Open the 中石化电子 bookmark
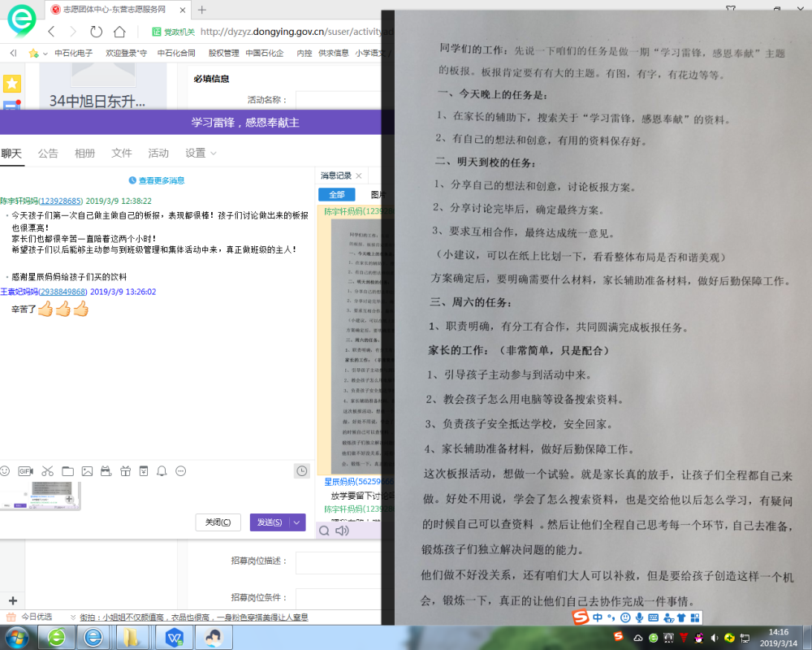812x650 pixels. (x=74, y=53)
